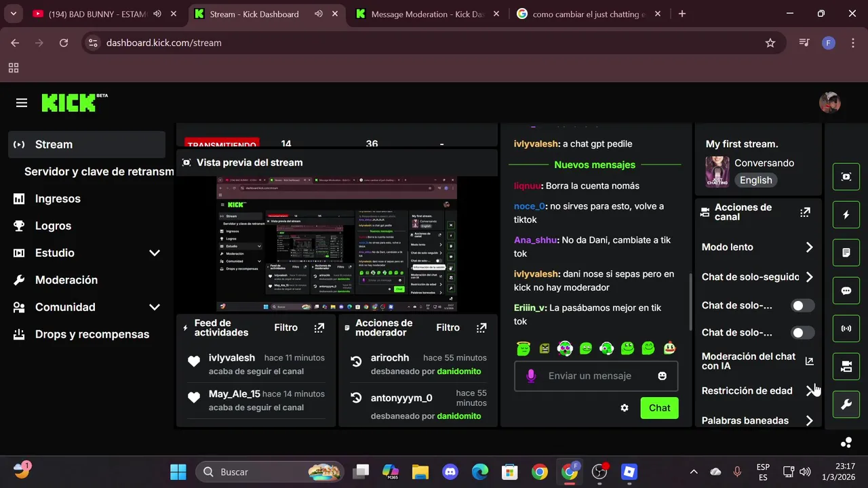Open the hamburger menu beside the Kick logo
This screenshot has width=868, height=488.
[x=22, y=103]
